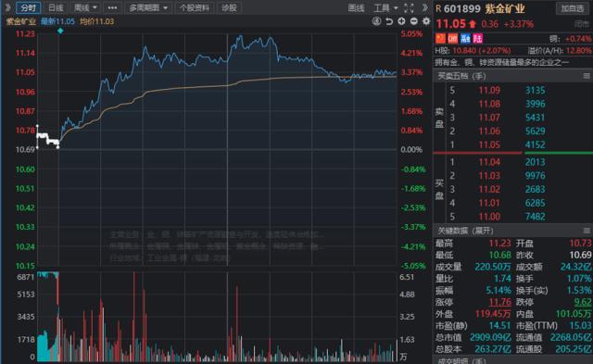Image resolution: width=593 pixels, height=364 pixels.
Task: Click the circled 4 multi-day icon
Action: [376, 21]
